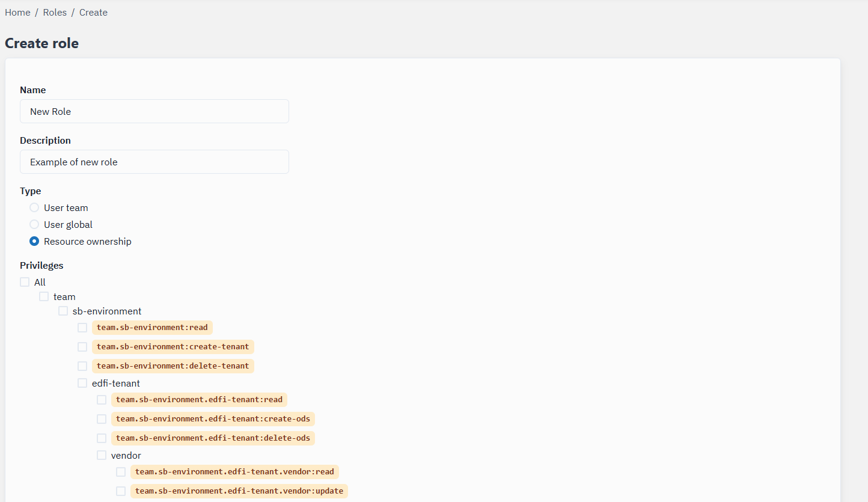The height and width of the screenshot is (502, 868).
Task: Check the edfi-tenant:read privilege box
Action: [102, 400]
